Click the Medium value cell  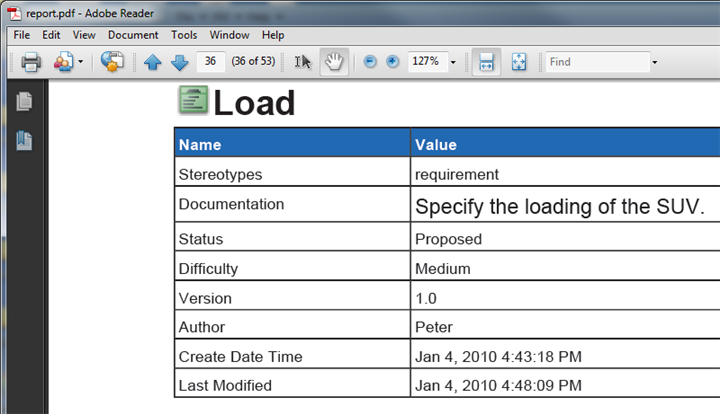coord(443,269)
